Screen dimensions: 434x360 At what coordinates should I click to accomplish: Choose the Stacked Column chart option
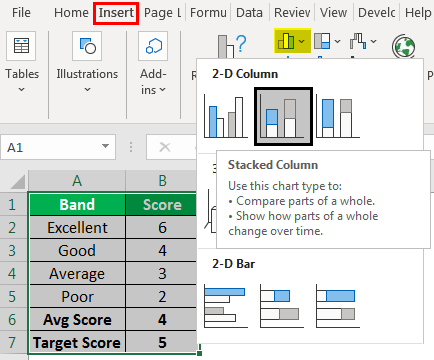[x=283, y=117]
